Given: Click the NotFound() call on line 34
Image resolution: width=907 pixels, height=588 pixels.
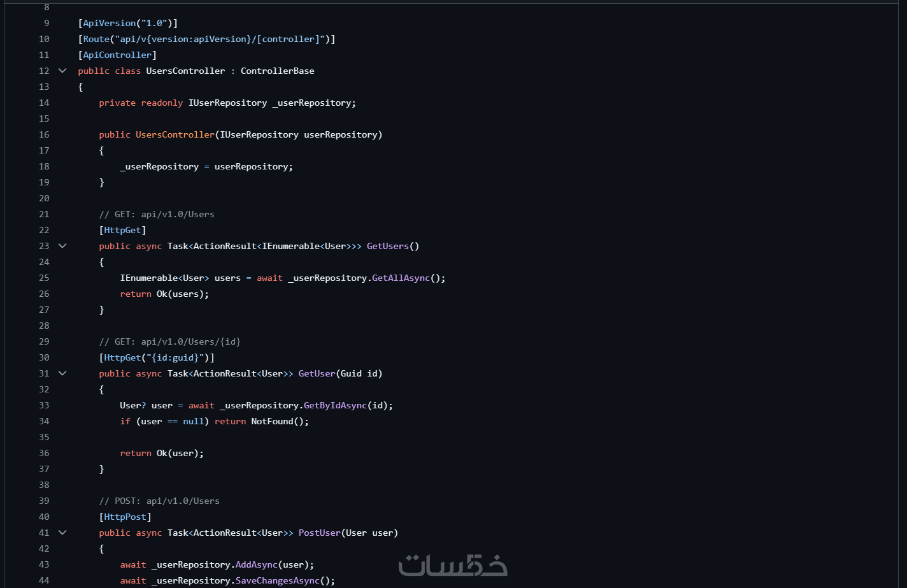Looking at the screenshot, I should coord(280,421).
